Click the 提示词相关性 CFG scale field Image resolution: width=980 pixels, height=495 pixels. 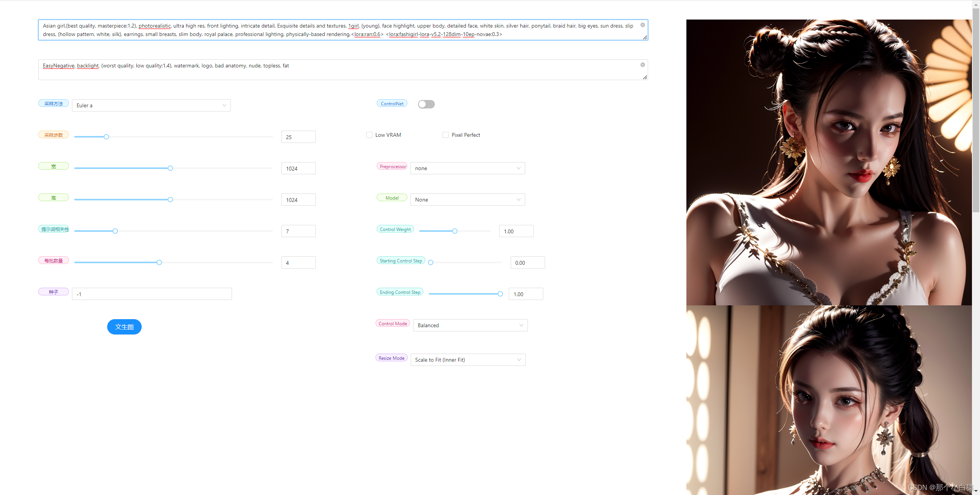pyautogui.click(x=299, y=231)
